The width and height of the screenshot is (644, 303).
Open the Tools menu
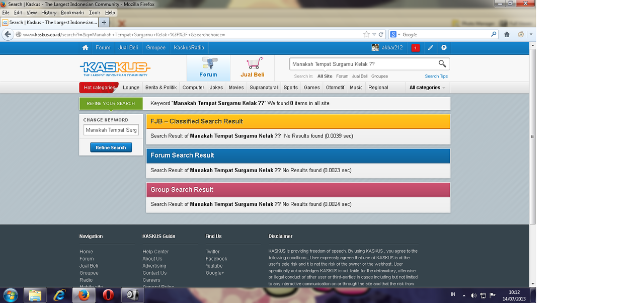click(95, 13)
